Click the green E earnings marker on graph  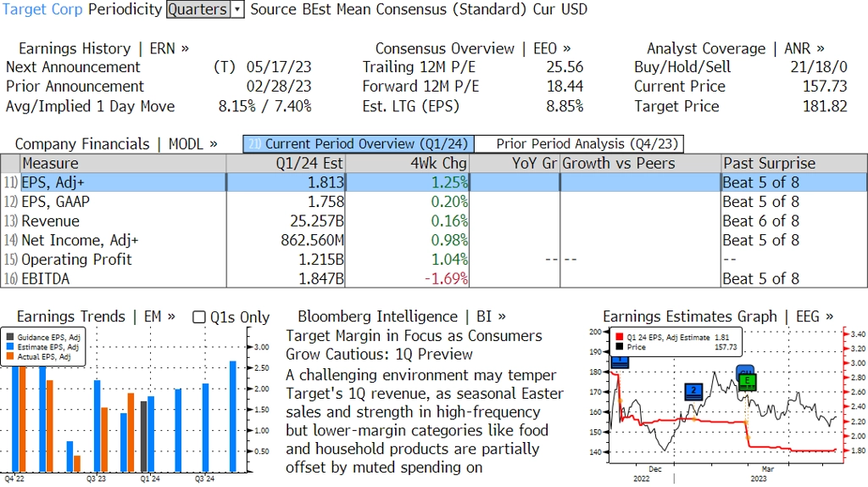coord(748,382)
